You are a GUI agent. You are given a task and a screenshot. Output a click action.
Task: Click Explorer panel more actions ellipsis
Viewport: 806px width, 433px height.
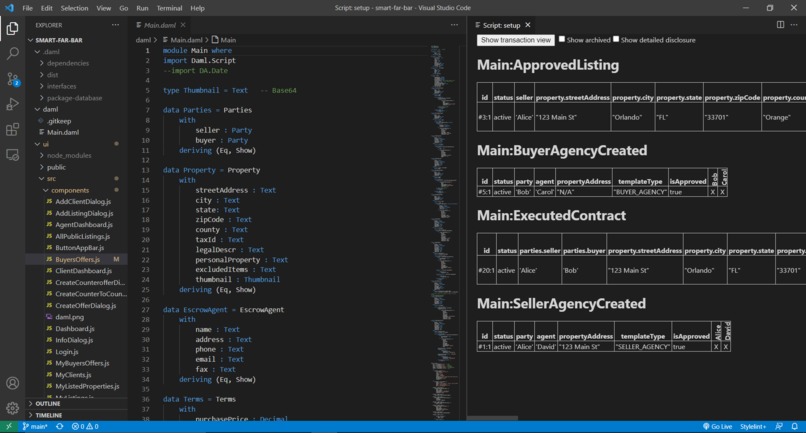(115, 25)
